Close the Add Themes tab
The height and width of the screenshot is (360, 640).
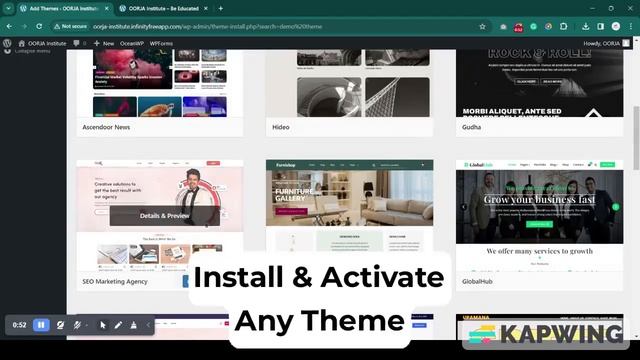(x=107, y=8)
